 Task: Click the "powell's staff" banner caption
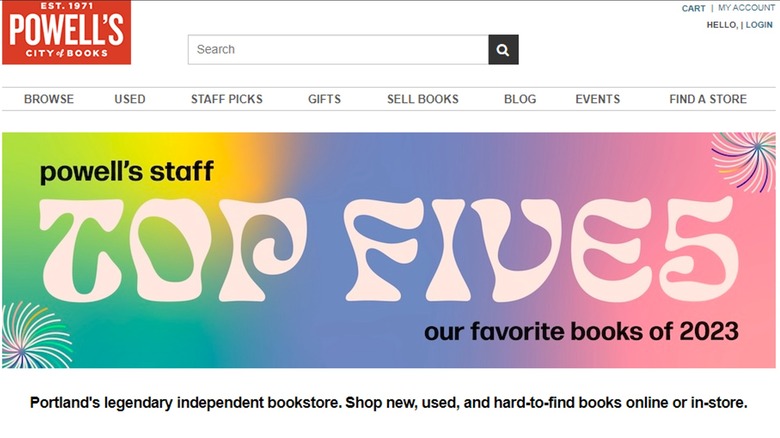(x=127, y=171)
